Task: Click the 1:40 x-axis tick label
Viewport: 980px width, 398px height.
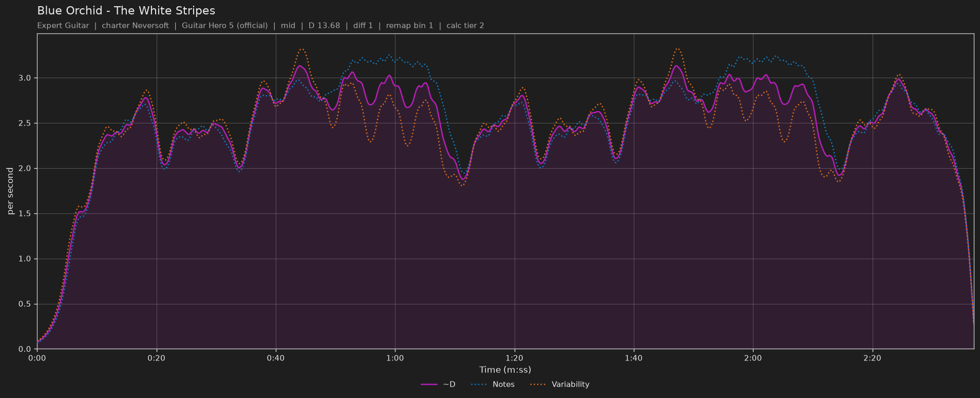Action: [x=634, y=358]
